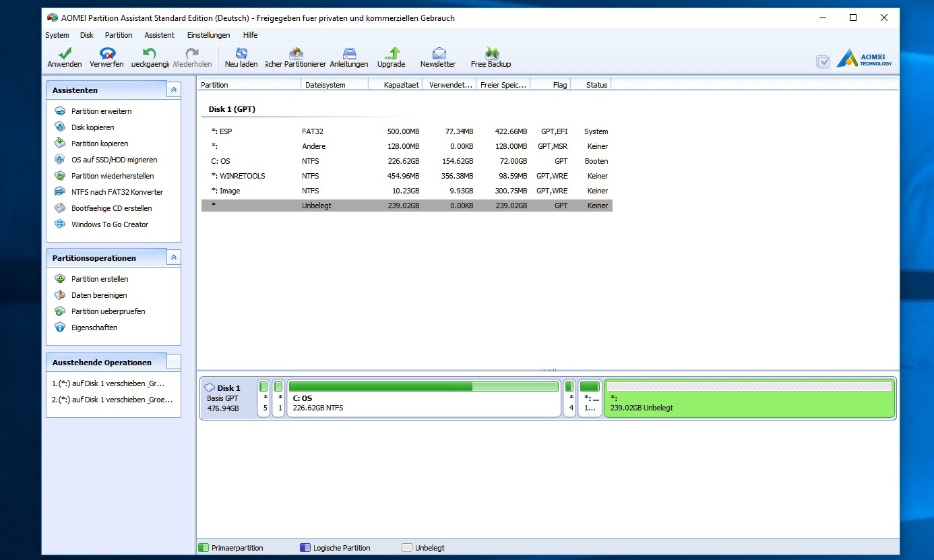Open the Sicher Partitionieren toolbar tool
Screen dimensions: 934x560
tap(295, 57)
